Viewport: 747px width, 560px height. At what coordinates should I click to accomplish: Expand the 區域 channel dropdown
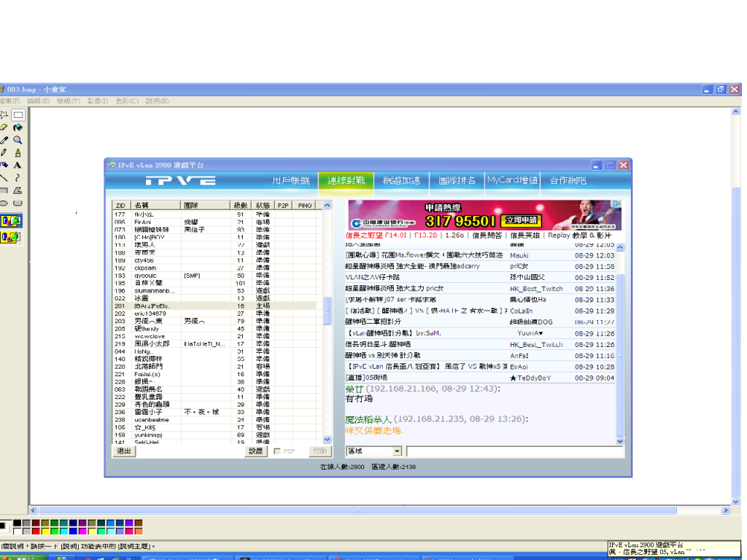pyautogui.click(x=397, y=451)
